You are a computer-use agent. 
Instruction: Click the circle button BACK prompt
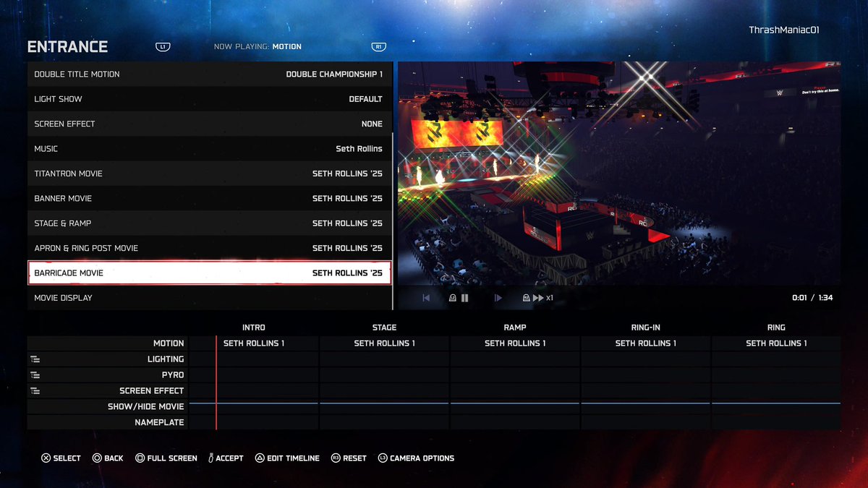[108, 458]
